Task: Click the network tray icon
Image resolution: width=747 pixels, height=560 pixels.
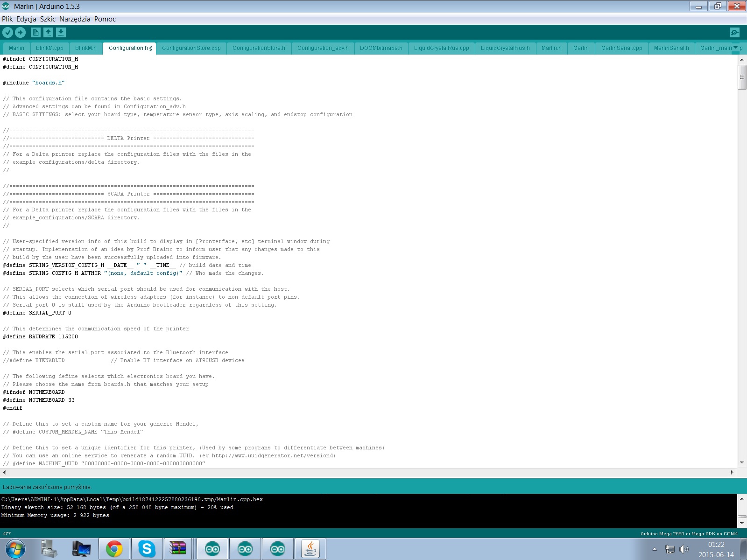Action: (x=670, y=549)
